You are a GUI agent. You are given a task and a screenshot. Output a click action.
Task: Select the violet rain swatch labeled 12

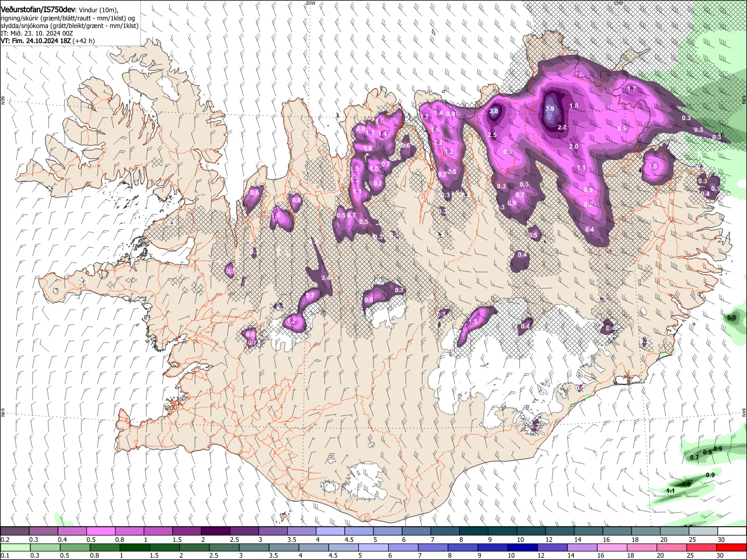[552, 547]
